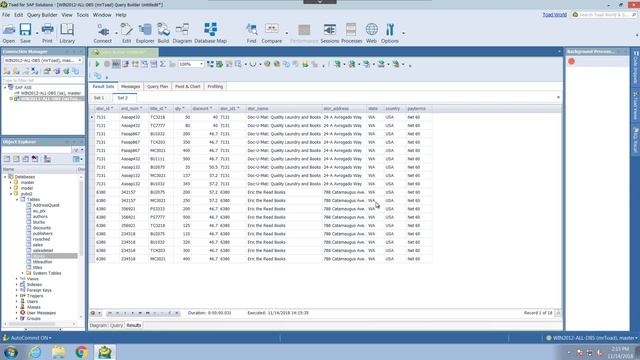
Task: Open the Build query tool
Action: point(163,33)
